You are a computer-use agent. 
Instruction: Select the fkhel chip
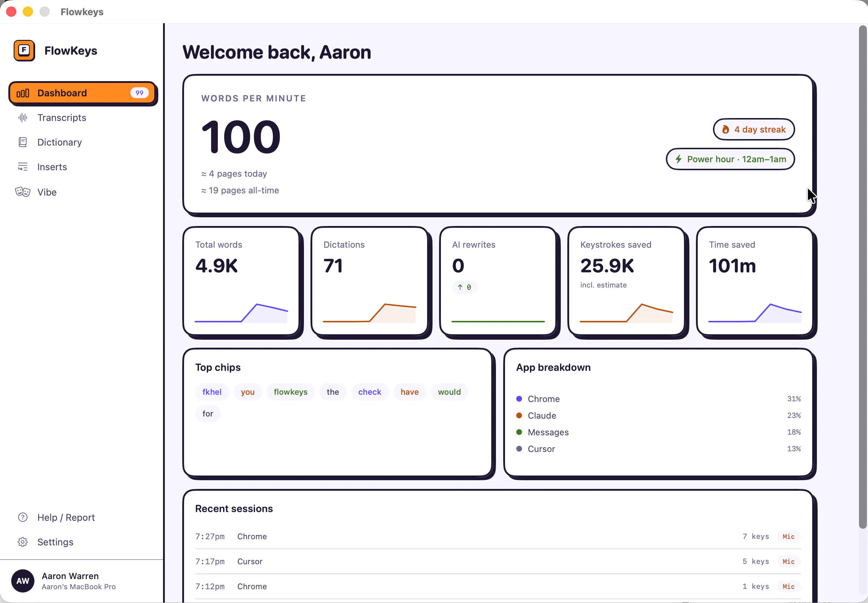pyautogui.click(x=212, y=392)
